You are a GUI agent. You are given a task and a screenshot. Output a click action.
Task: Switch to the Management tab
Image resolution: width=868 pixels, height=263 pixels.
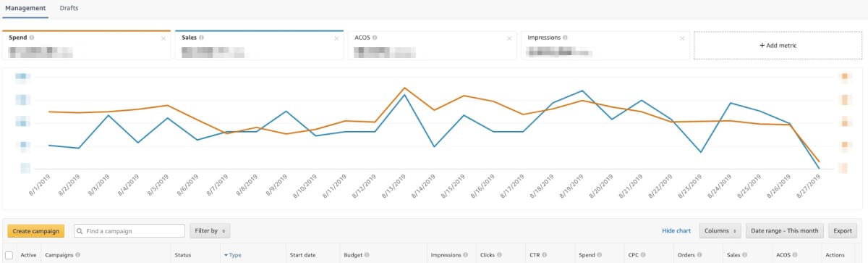(x=25, y=8)
